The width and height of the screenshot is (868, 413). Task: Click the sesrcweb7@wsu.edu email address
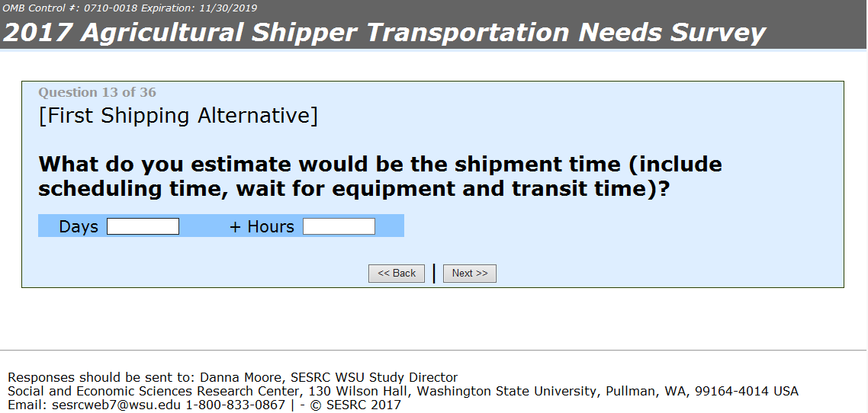pos(94,405)
